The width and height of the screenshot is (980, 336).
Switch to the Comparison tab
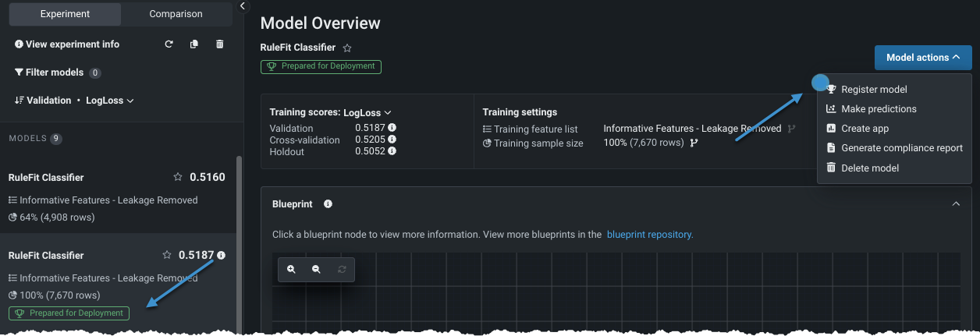(x=176, y=14)
